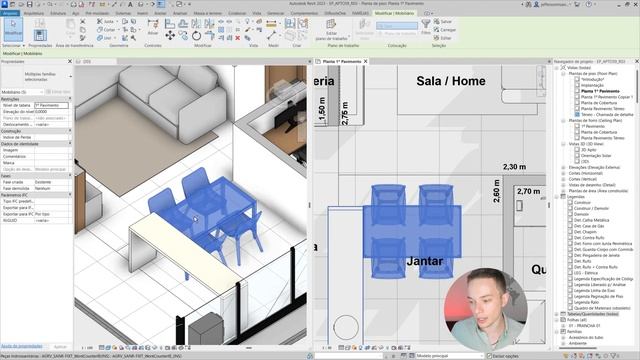The width and height of the screenshot is (640, 360).
Task: Collapse the Restrições properties section
Action: click(x=70, y=99)
